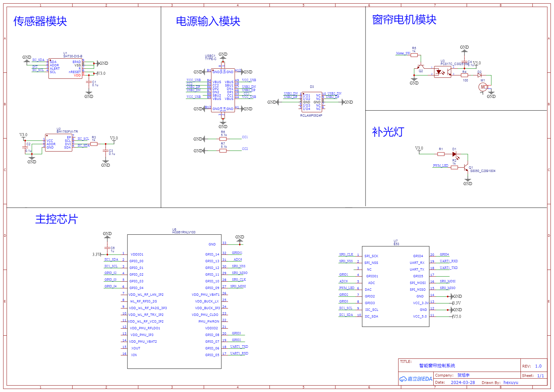554x392 pixels.
Task: Click capacitor C6 near VDDIO1 pin
Action: (107, 248)
